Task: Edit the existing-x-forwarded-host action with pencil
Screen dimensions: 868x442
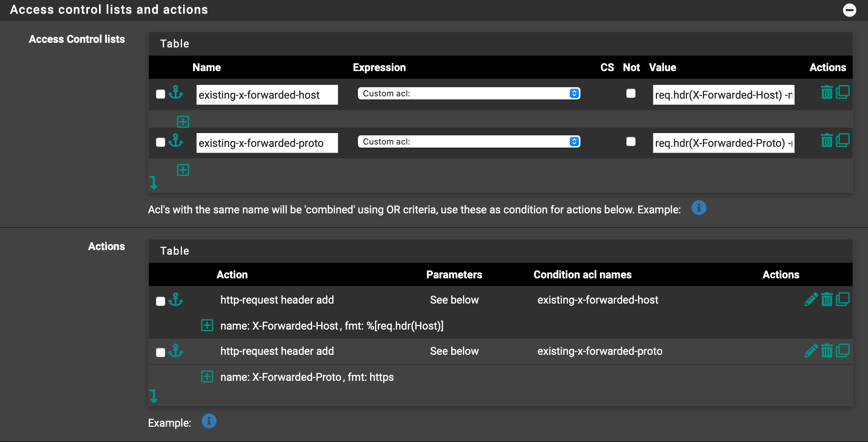Action: pyautogui.click(x=811, y=299)
